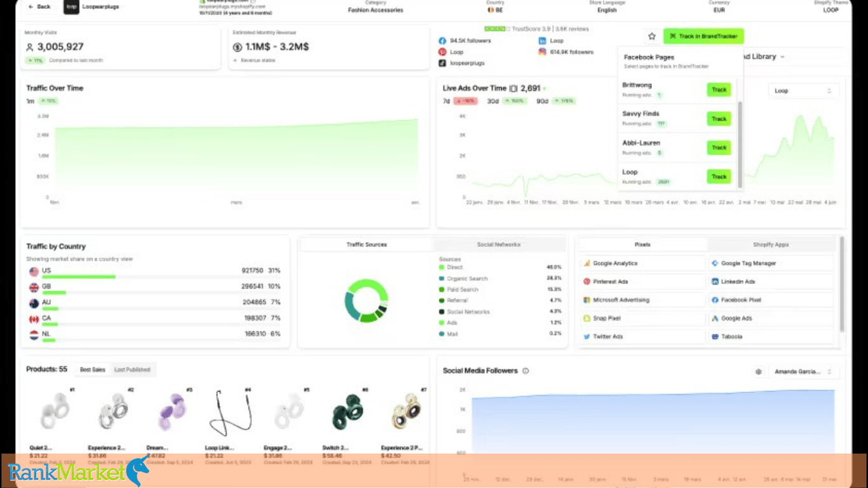Click the Paid Search color swatch
Image resolution: width=868 pixels, height=488 pixels.
coord(442,290)
